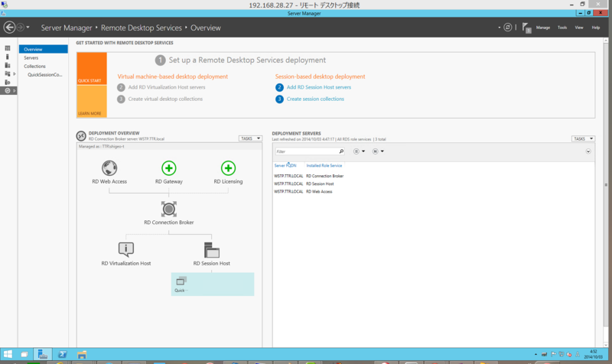612x364 pixels.
Task: Expand File and Storage Services arrow
Action: tap(15, 73)
